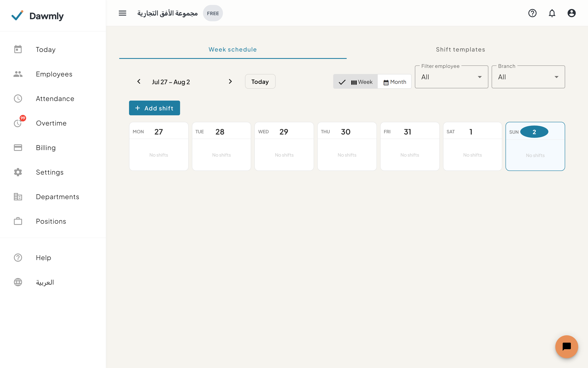Click the Today calendar icon in sidebar
The image size is (588, 368).
click(x=18, y=49)
